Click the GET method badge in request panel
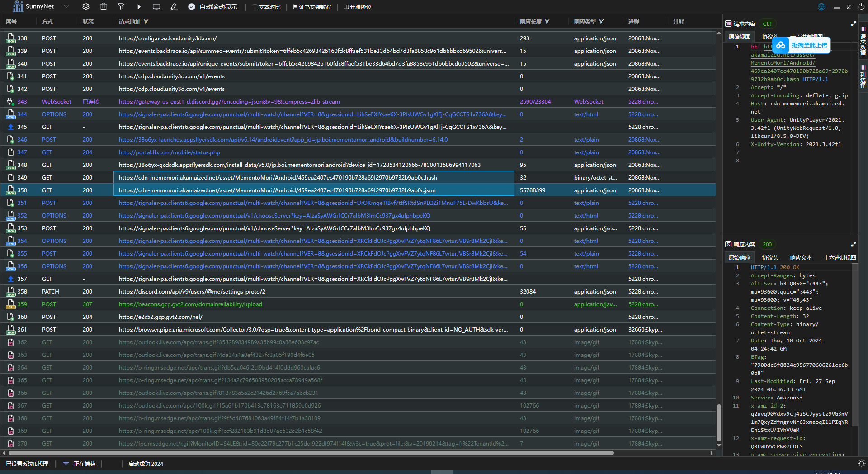Image resolution: width=868 pixels, height=474 pixels. [768, 24]
